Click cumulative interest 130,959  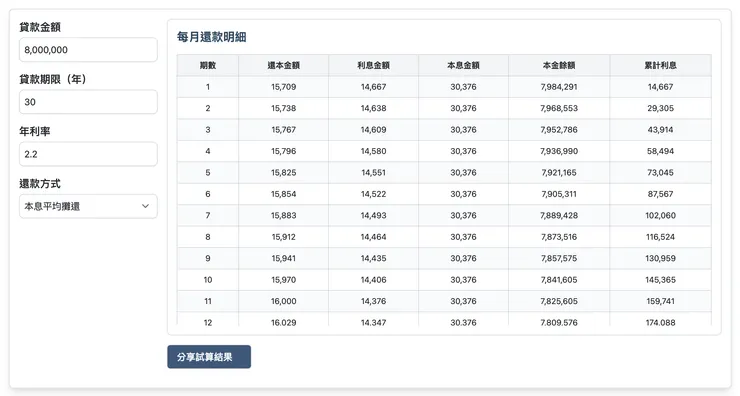[x=660, y=258]
